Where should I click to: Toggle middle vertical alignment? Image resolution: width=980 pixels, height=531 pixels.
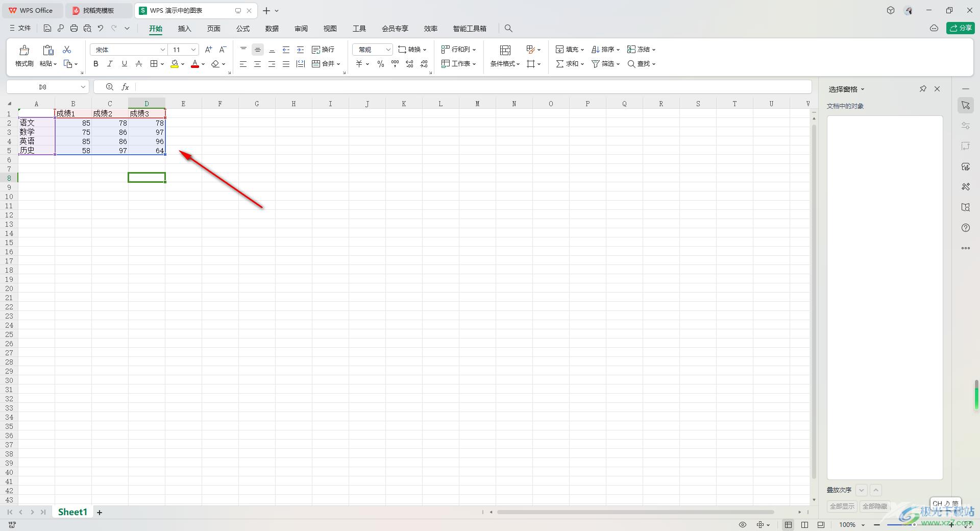pos(258,50)
